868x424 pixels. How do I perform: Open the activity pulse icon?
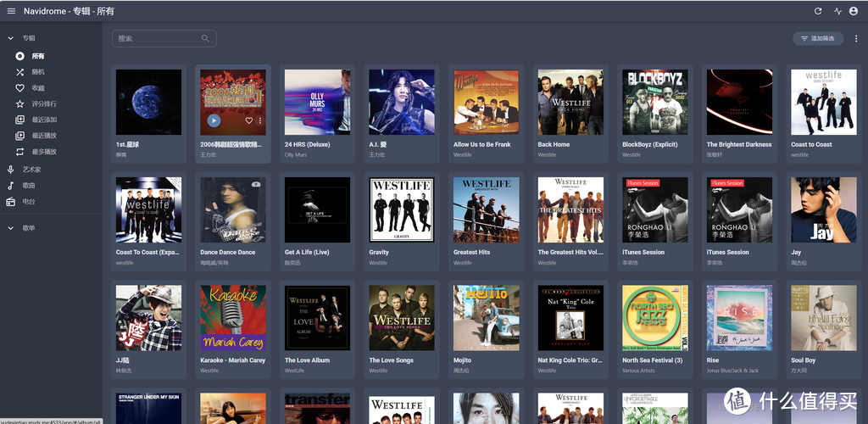pos(837,11)
